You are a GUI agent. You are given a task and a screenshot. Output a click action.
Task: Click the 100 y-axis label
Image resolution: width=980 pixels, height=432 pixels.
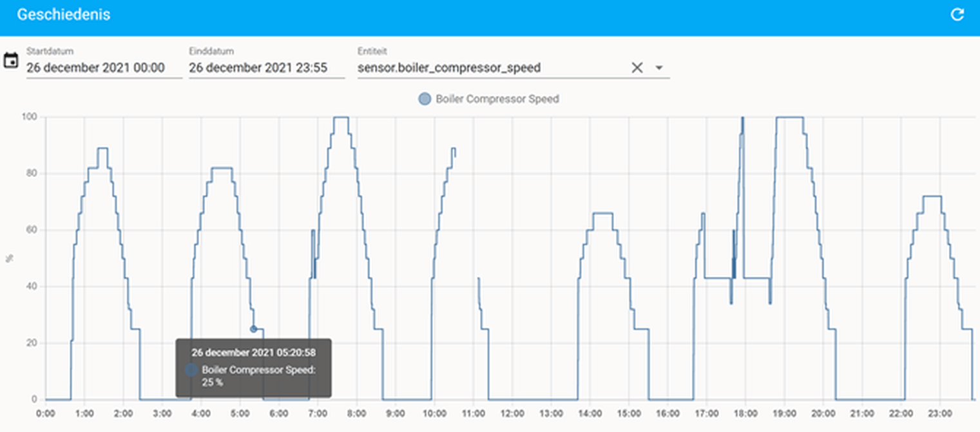point(31,117)
